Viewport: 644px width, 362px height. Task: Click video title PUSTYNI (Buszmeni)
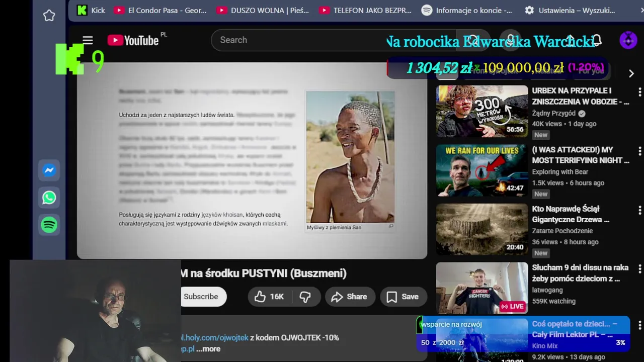(x=264, y=274)
